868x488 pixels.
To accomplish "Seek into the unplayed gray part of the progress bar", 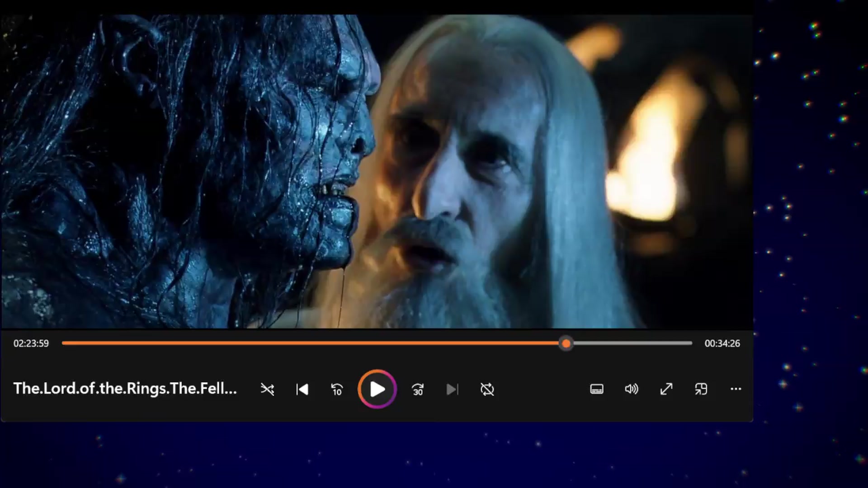I will (x=633, y=343).
